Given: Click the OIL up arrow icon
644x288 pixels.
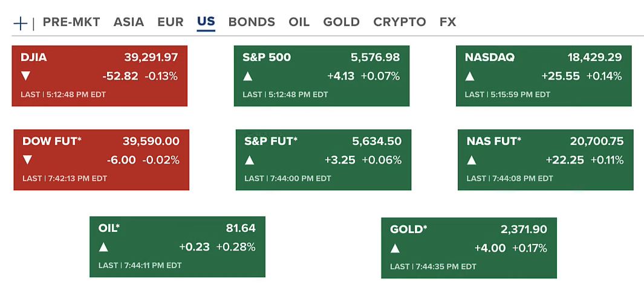Looking at the screenshot, I should pos(103,247).
